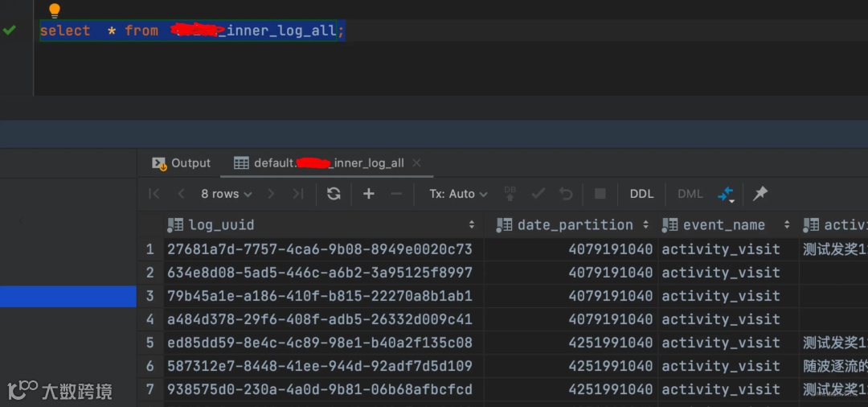The height and width of the screenshot is (407, 868).
Task: Click row number 7 in the grid
Action: point(150,389)
